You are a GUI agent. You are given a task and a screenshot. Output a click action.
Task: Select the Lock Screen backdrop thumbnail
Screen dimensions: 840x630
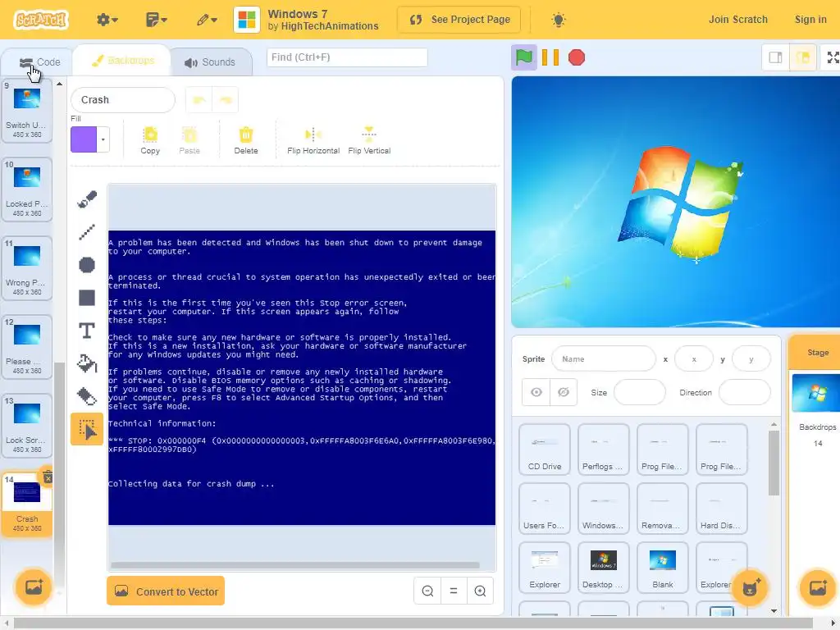27,426
